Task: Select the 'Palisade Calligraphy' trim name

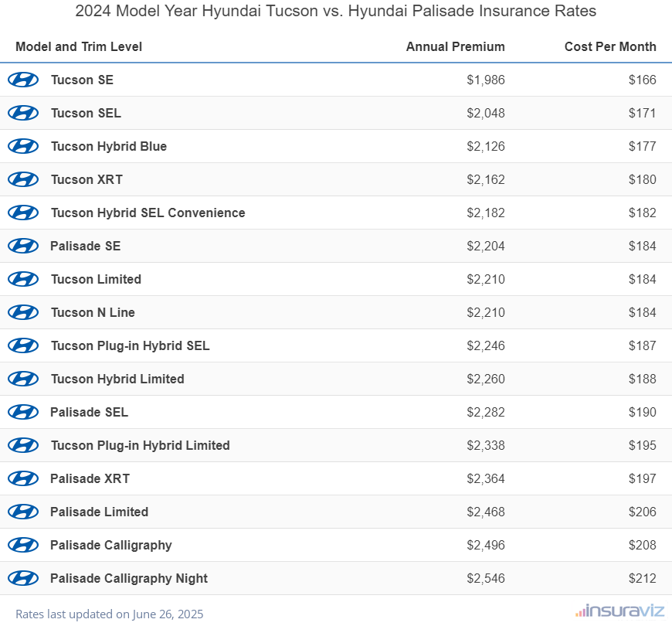Action: click(111, 545)
